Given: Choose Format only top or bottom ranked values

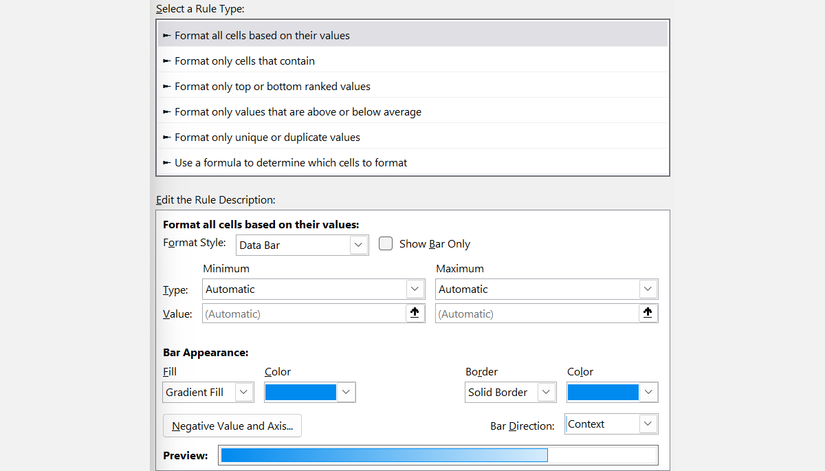Looking at the screenshot, I should coord(272,87).
